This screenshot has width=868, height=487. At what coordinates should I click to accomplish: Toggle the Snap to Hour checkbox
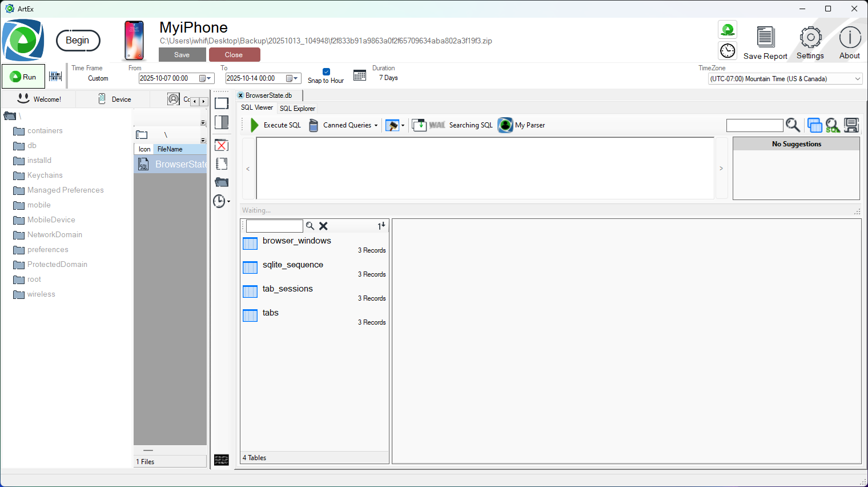[x=326, y=72]
